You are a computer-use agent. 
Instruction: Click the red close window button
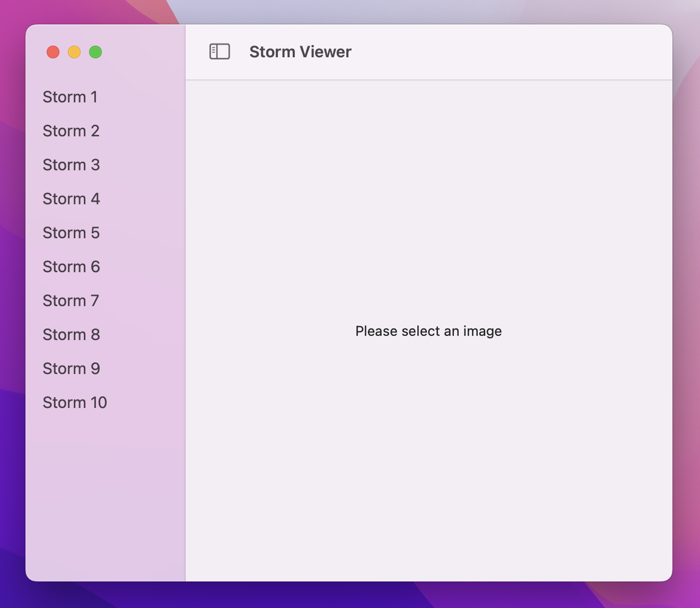[x=53, y=52]
